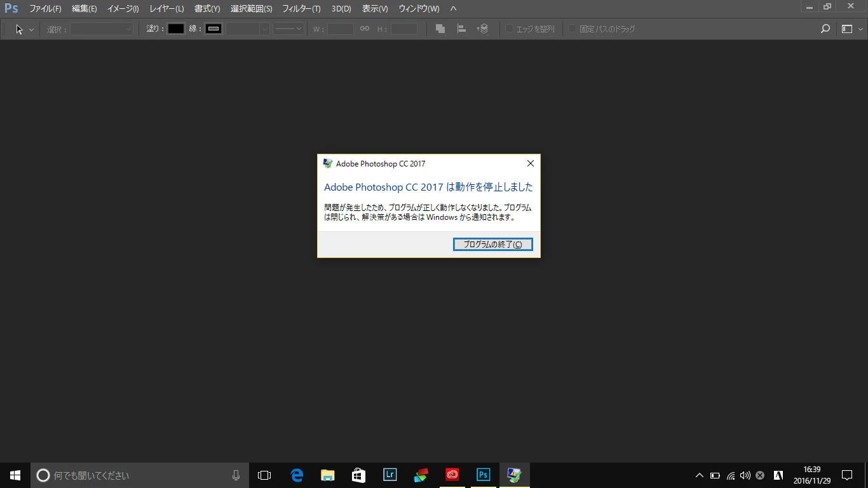Switch to Photoshop in the taskbar

coord(484,475)
